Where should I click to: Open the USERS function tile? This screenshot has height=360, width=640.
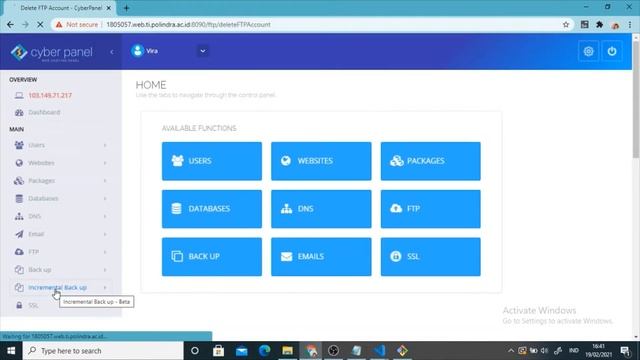pos(211,161)
